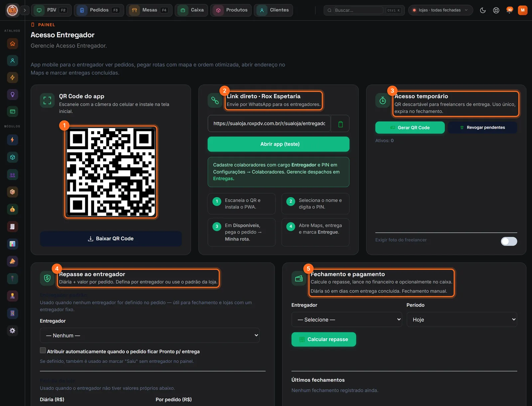Go to the PDV tab
Viewport: 532px width, 406px height.
point(51,10)
